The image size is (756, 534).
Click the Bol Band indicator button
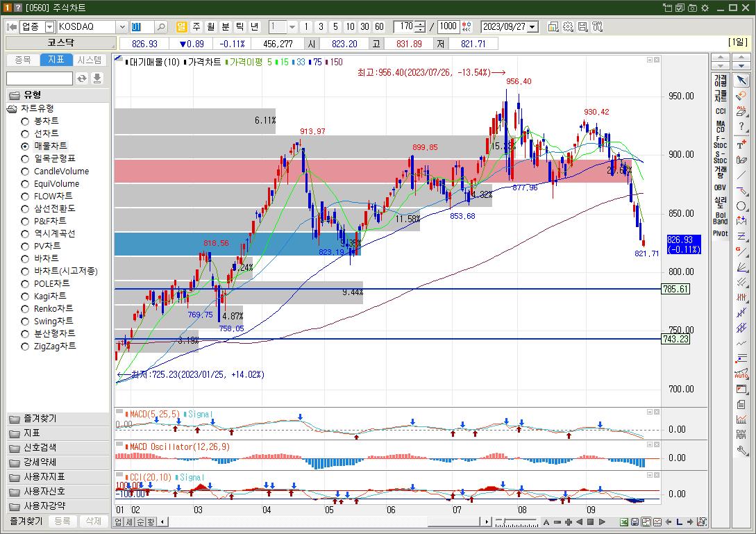click(721, 218)
